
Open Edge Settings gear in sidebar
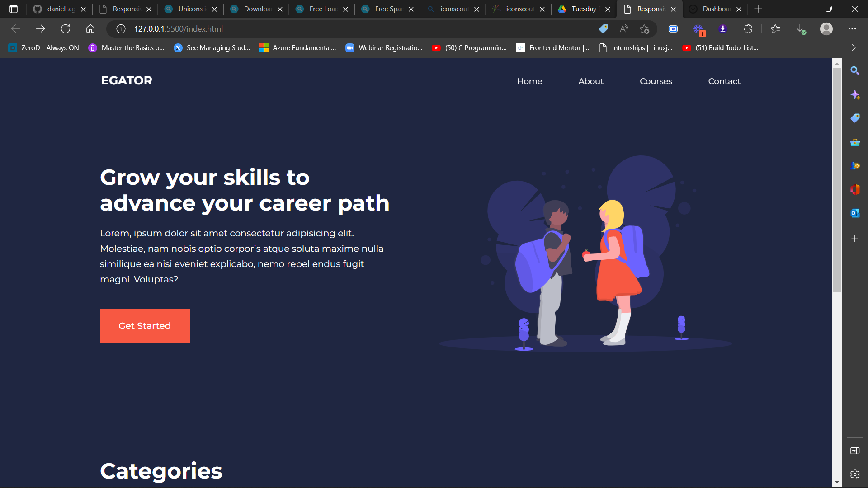855,474
